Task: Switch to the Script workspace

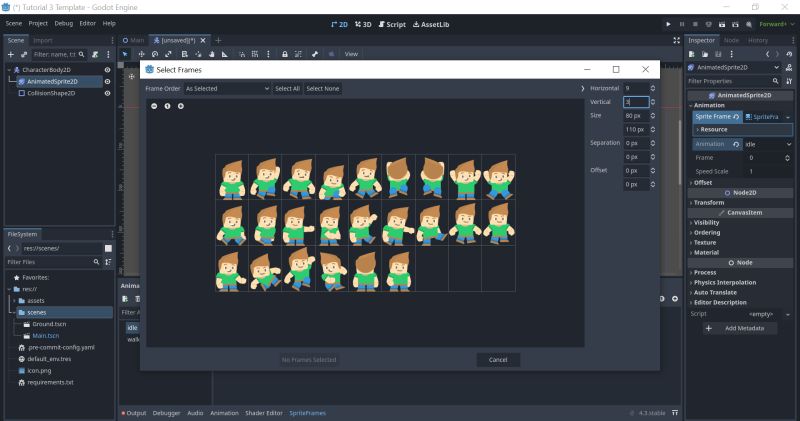Action: [x=392, y=24]
